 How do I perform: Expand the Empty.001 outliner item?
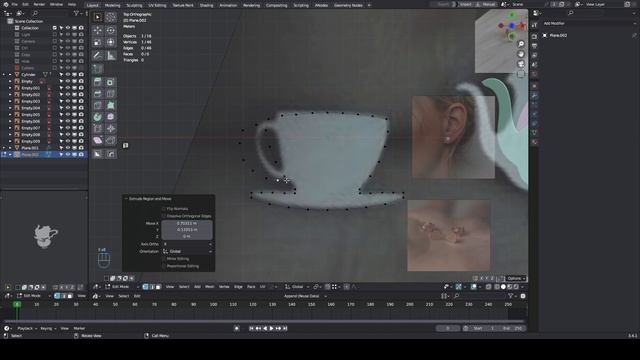pos(10,88)
